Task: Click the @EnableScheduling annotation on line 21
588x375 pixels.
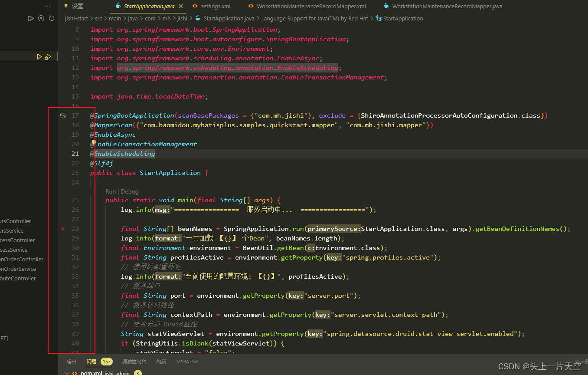Action: click(x=123, y=154)
